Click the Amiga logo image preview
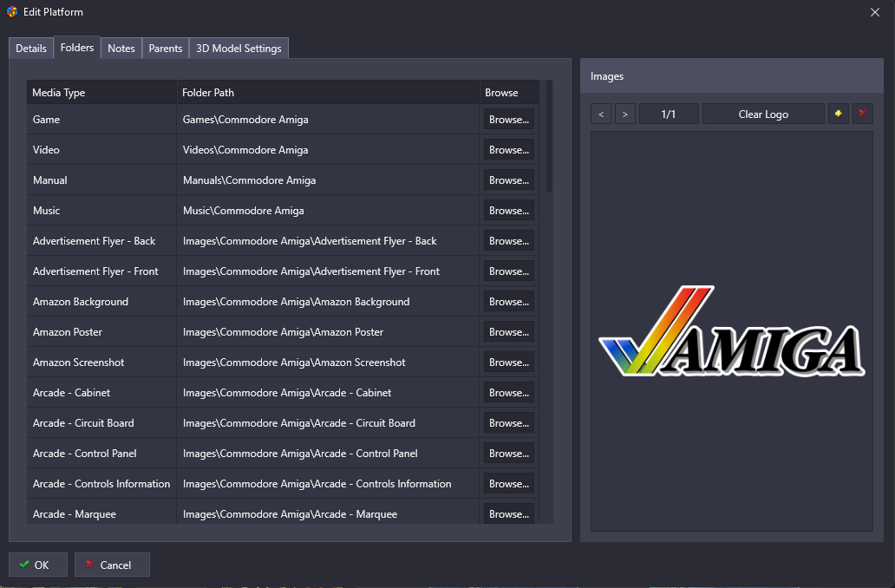 pyautogui.click(x=732, y=331)
